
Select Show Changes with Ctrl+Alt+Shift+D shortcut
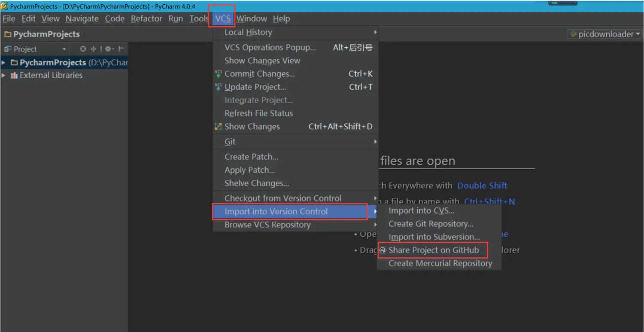click(x=295, y=126)
